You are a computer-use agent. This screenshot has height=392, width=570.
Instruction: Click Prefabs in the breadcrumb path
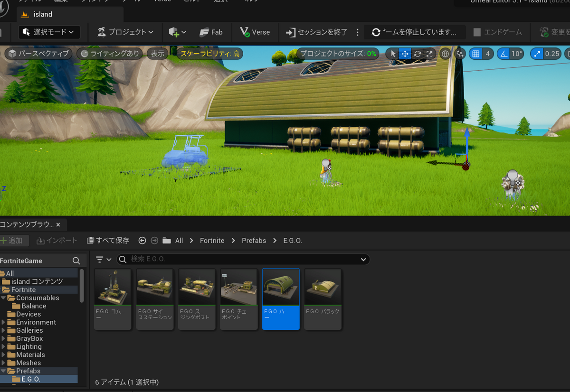tap(254, 241)
